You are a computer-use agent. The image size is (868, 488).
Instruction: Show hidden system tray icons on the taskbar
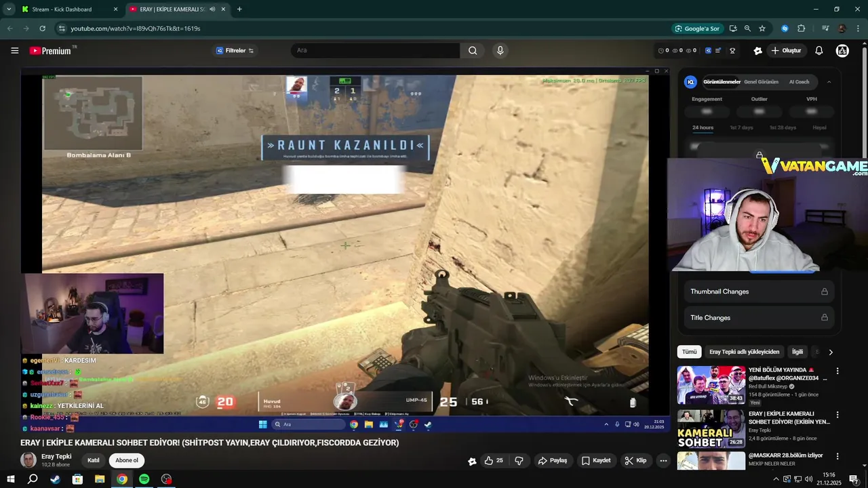click(776, 479)
